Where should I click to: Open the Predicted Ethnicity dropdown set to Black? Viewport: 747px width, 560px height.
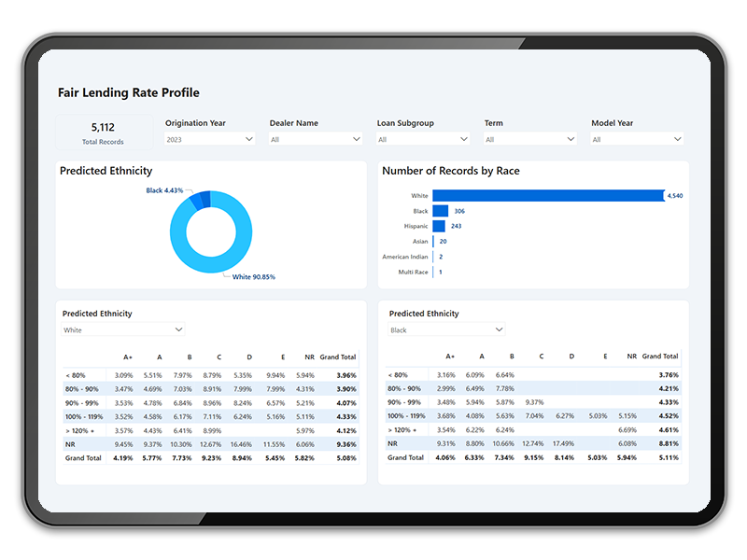tap(447, 329)
